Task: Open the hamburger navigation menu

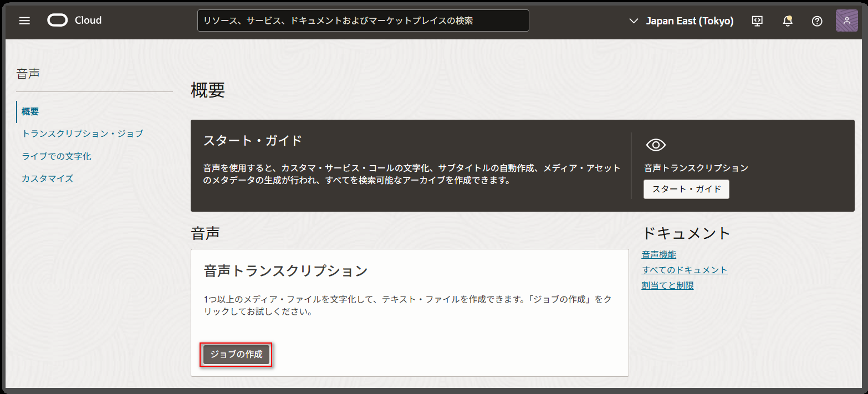Action: pyautogui.click(x=24, y=21)
